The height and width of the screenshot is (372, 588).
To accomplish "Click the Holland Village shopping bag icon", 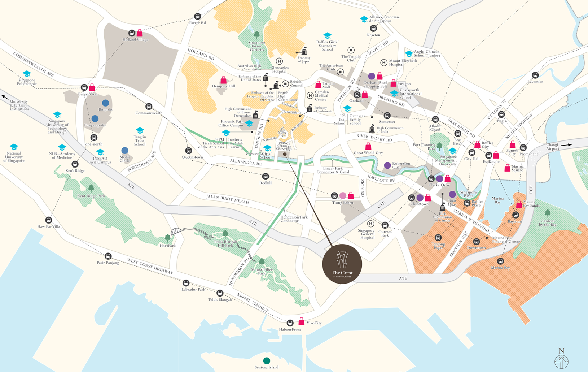I will 139,33.
